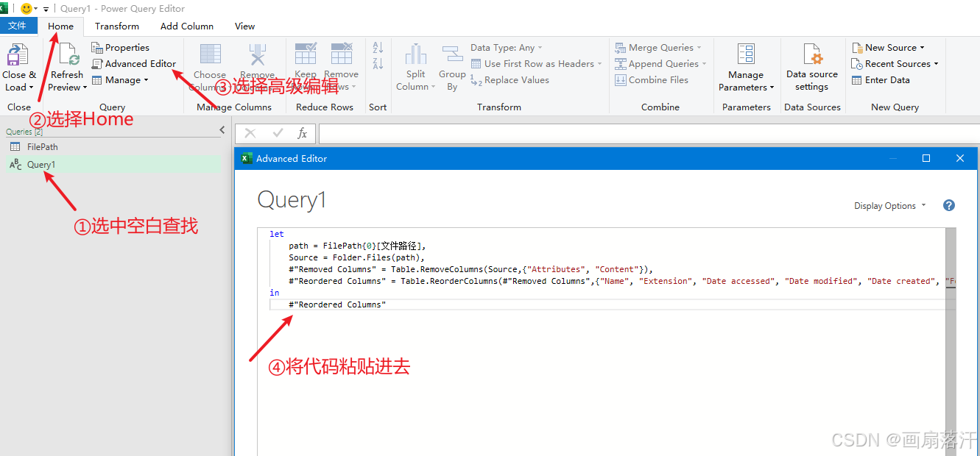The width and height of the screenshot is (980, 456).
Task: Switch to the Transform ribbon tab
Action: tap(116, 26)
